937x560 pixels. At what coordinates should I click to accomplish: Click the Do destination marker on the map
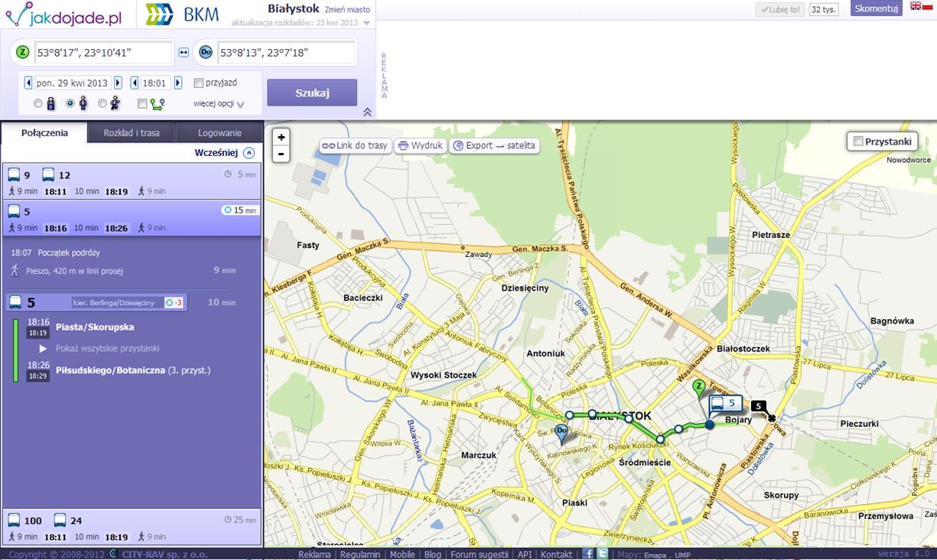(561, 435)
